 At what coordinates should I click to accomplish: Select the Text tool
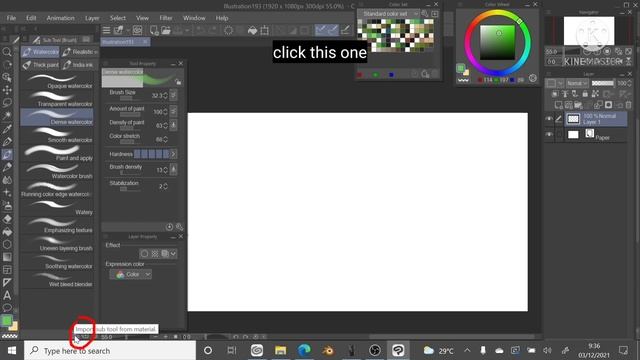click(x=7, y=295)
